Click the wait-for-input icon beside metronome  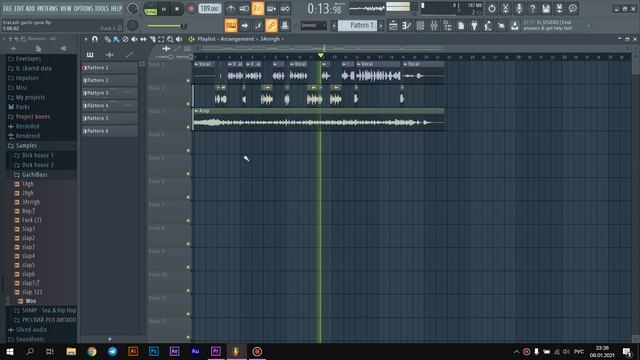point(244,8)
